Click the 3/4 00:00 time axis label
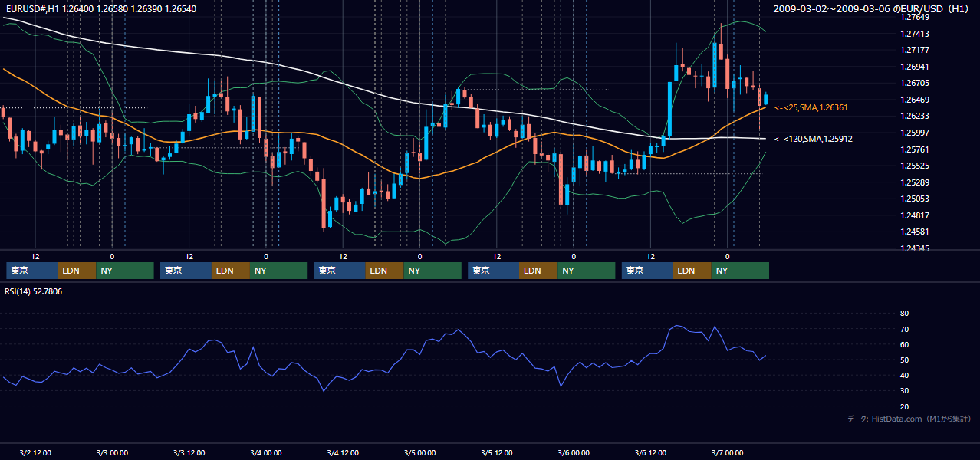Viewport: 980px width, 460px height. pyautogui.click(x=266, y=452)
